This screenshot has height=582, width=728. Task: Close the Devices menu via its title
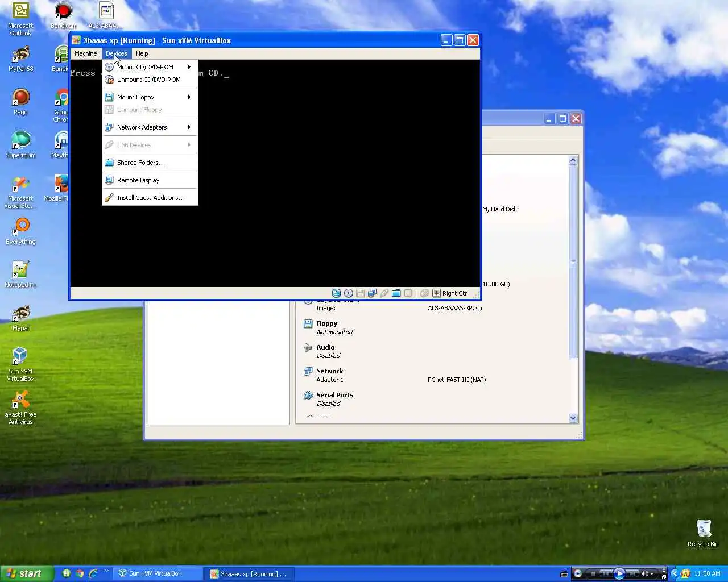tap(116, 53)
